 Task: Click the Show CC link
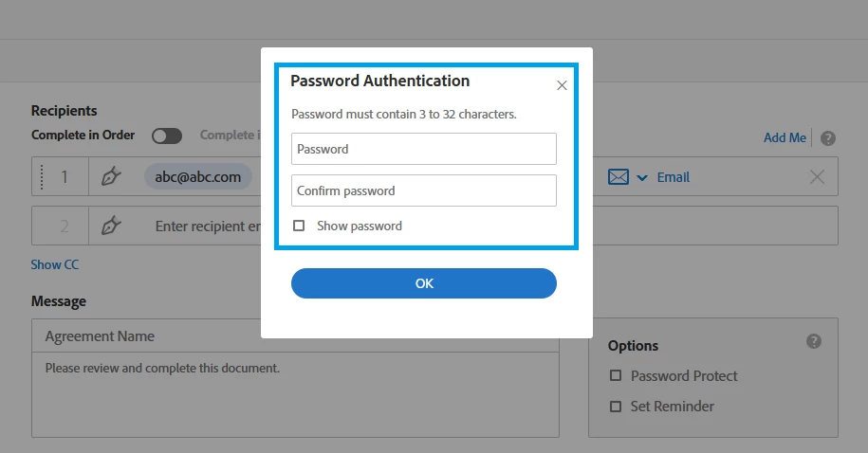tap(55, 264)
